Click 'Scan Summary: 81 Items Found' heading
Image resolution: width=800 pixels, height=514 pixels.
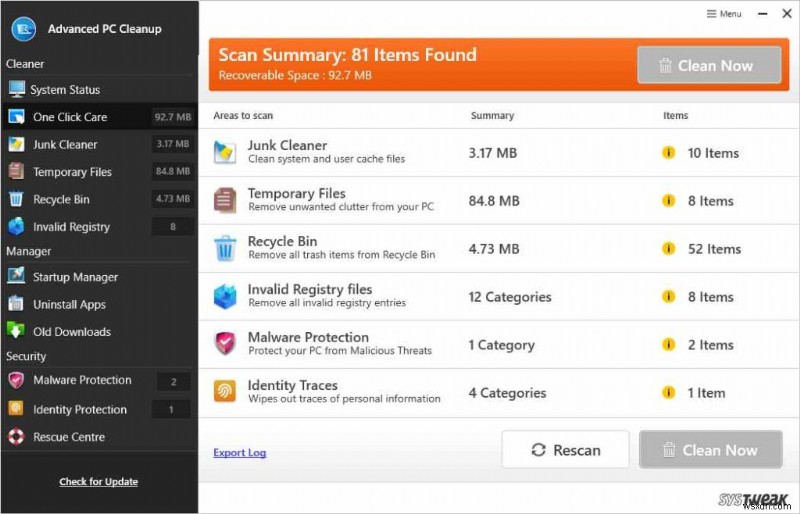pos(347,55)
